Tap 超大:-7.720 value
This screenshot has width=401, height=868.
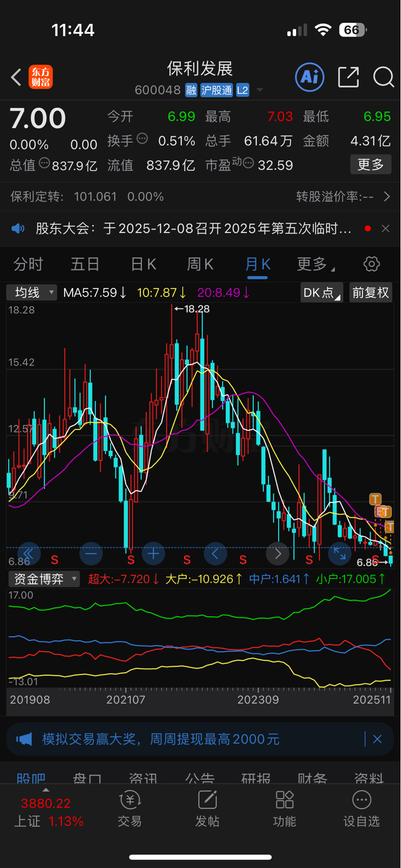pos(124,579)
